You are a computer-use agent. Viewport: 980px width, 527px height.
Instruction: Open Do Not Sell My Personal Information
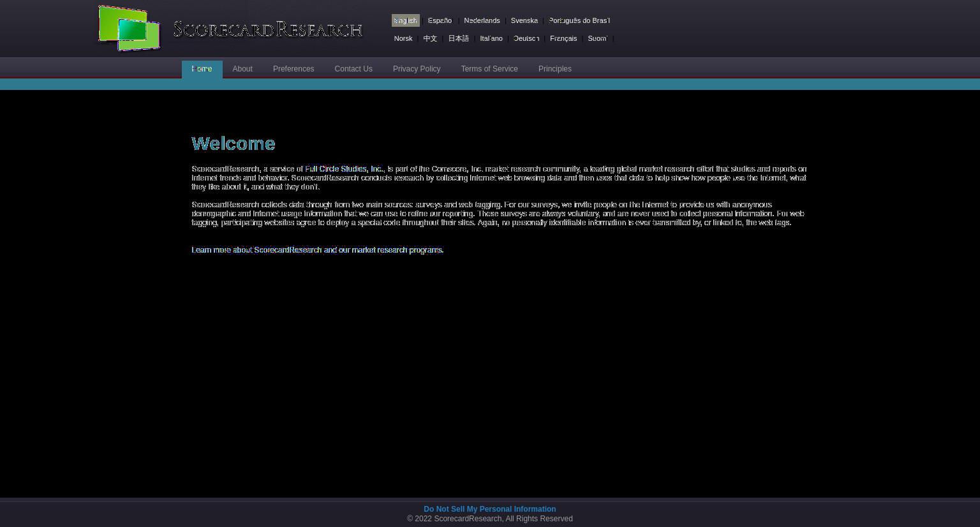click(490, 509)
